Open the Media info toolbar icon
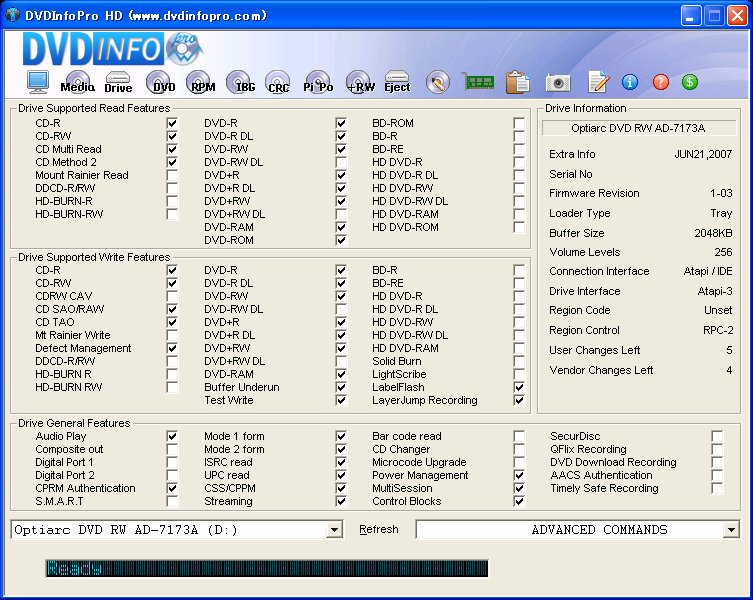This screenshot has width=753, height=600. (77, 82)
